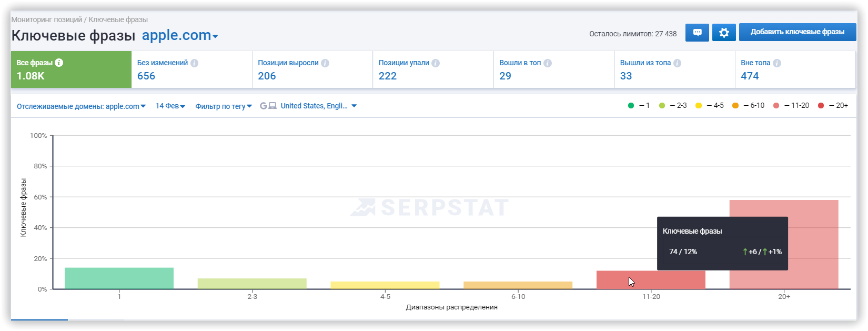Open the 14 Фев date dropdown
The image size is (868, 331).
click(x=170, y=106)
